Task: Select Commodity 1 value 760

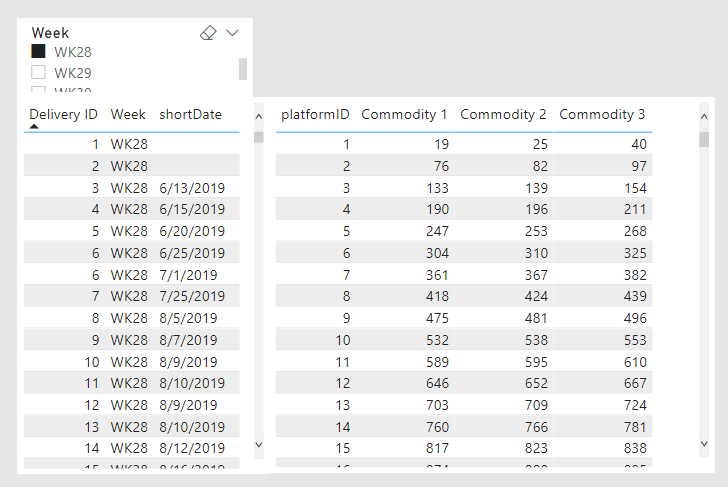Action: pos(438,427)
